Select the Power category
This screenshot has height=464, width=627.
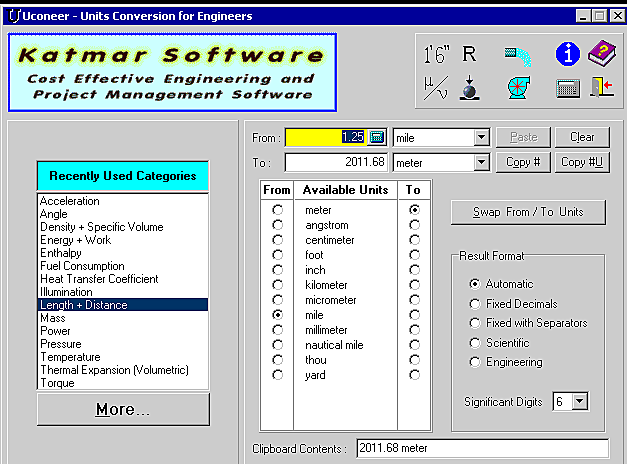[x=122, y=331]
